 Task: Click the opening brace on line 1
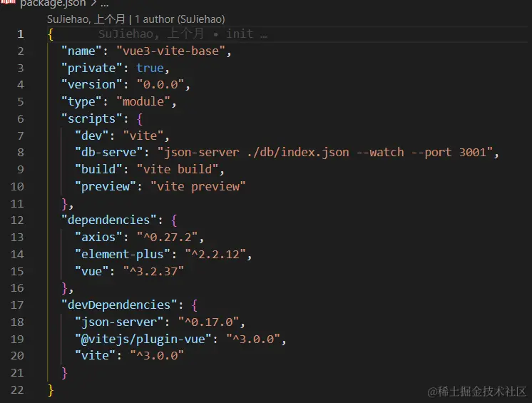(x=51, y=34)
